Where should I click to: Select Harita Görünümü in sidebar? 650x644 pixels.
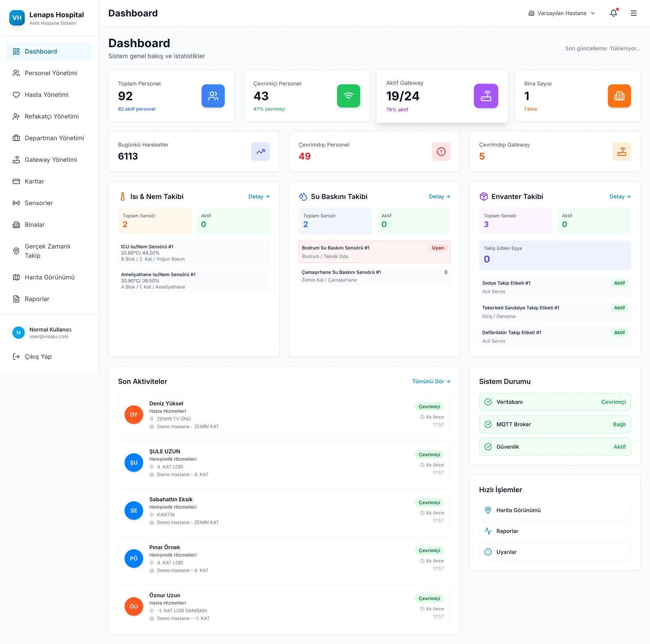click(x=49, y=277)
